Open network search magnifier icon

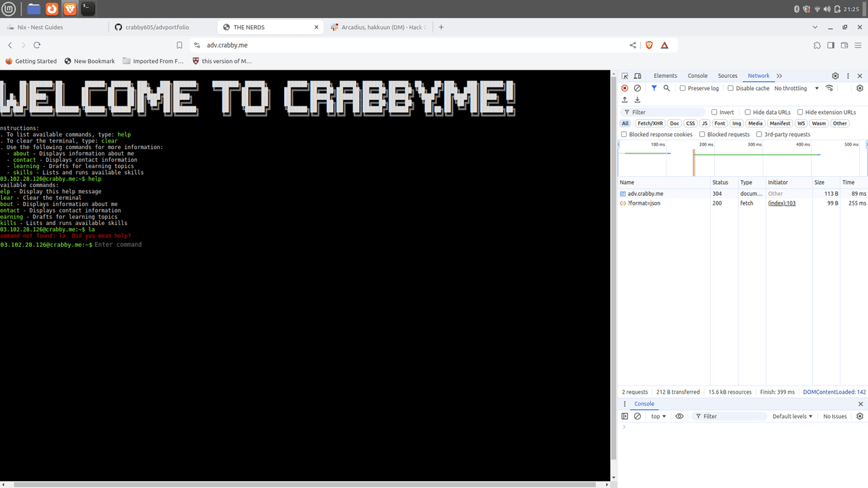tap(667, 88)
